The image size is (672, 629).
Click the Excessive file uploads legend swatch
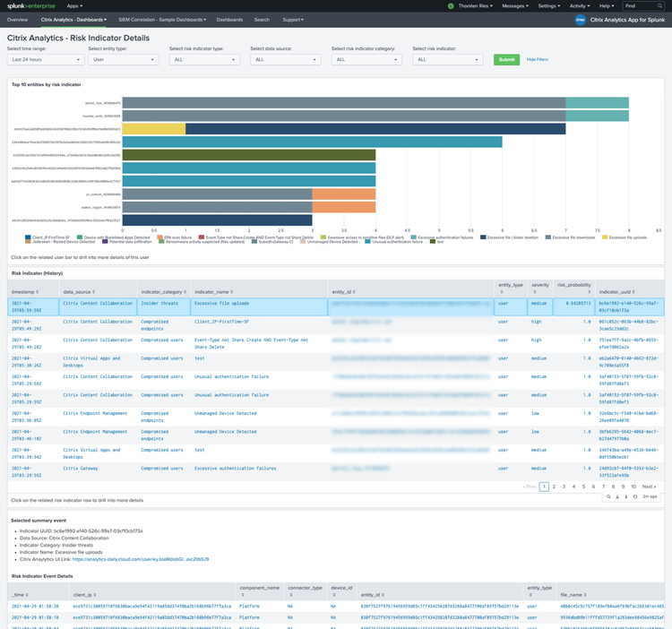(605, 237)
